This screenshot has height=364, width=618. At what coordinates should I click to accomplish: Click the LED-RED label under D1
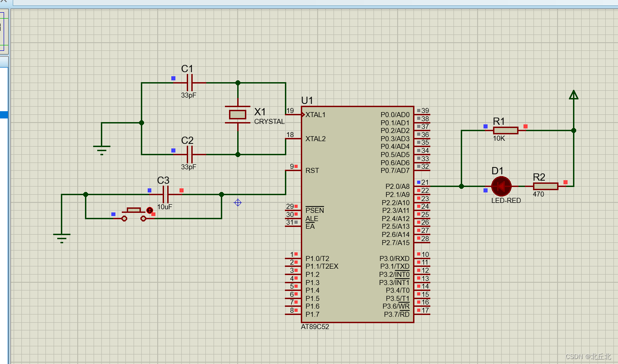tap(506, 200)
